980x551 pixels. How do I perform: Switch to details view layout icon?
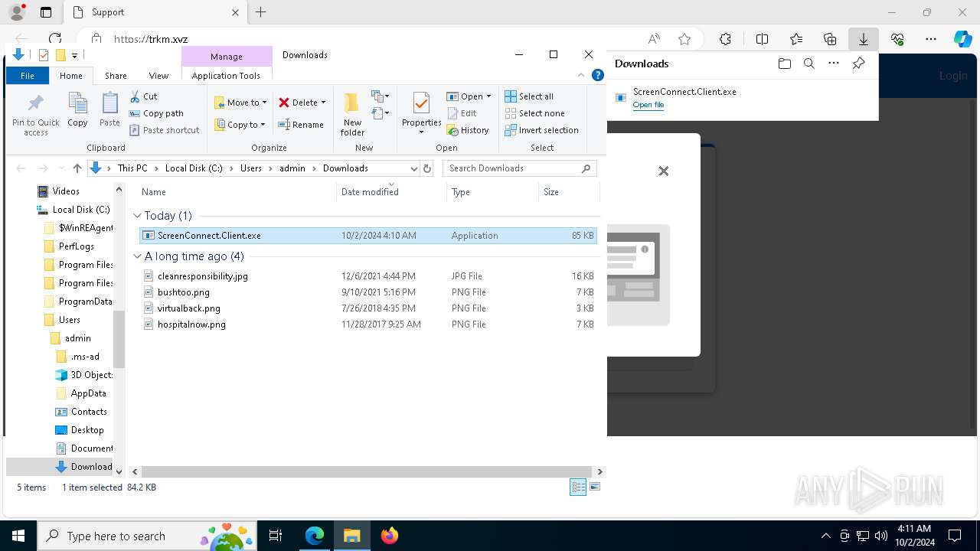[578, 487]
